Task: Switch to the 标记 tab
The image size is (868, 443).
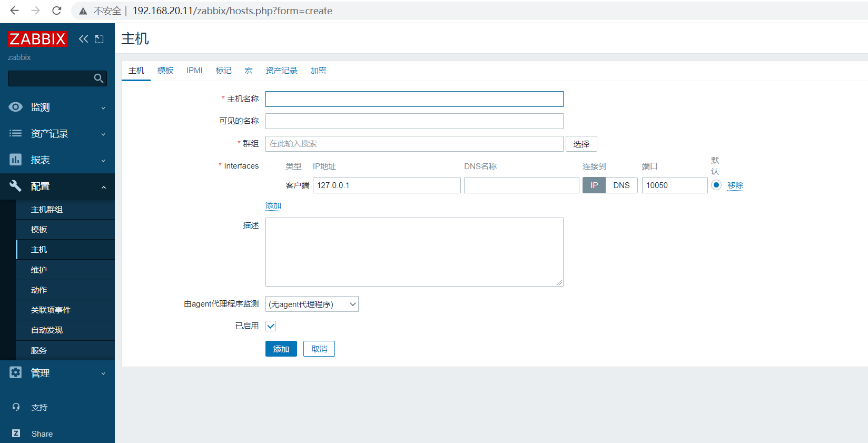Action: (x=223, y=71)
